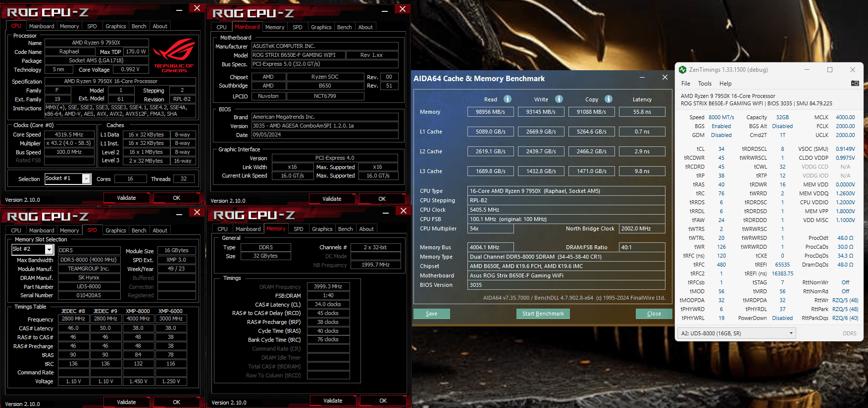
Task: Click the Close button in AIDA64 benchmark
Action: click(x=654, y=314)
